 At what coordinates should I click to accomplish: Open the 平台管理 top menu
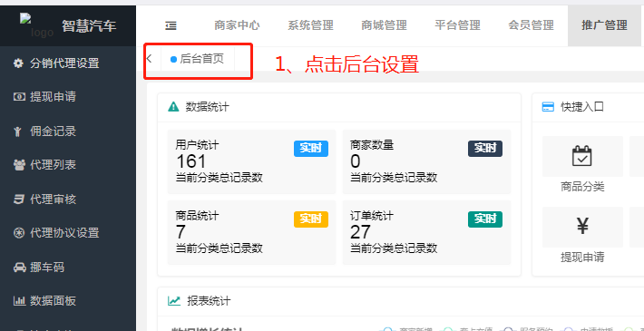point(457,25)
